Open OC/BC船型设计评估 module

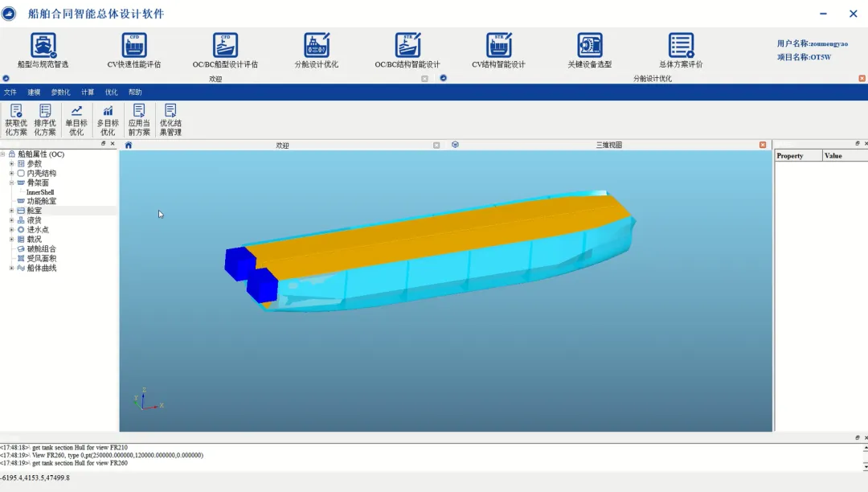[x=225, y=51]
